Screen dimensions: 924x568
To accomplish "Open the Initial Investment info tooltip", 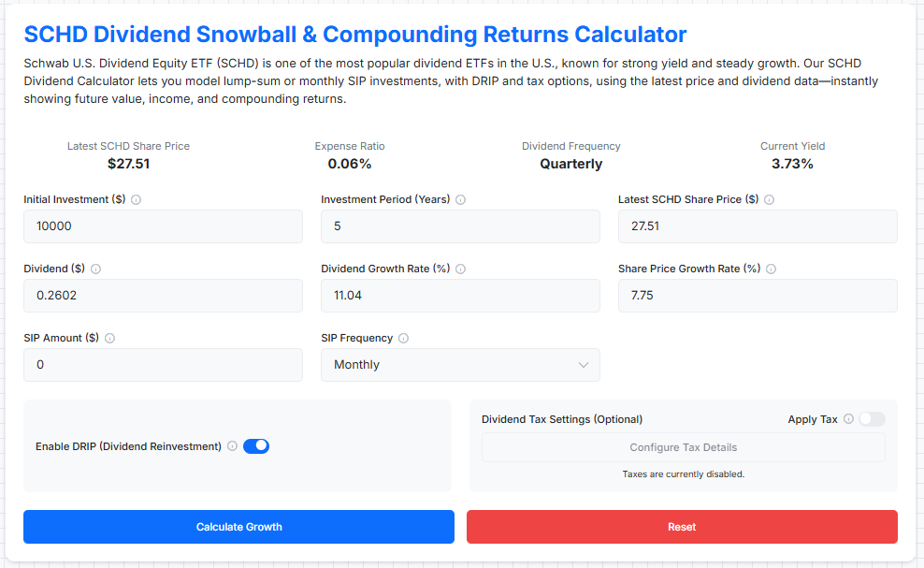I will (137, 199).
